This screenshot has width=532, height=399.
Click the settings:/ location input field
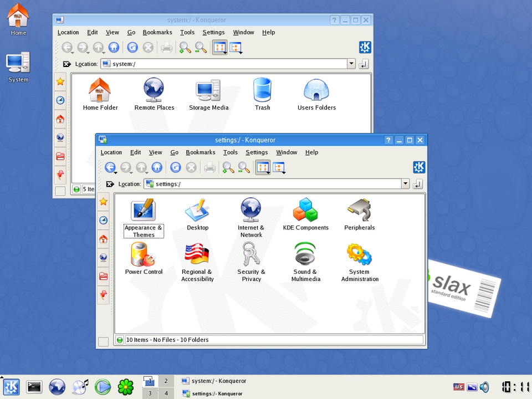273,184
